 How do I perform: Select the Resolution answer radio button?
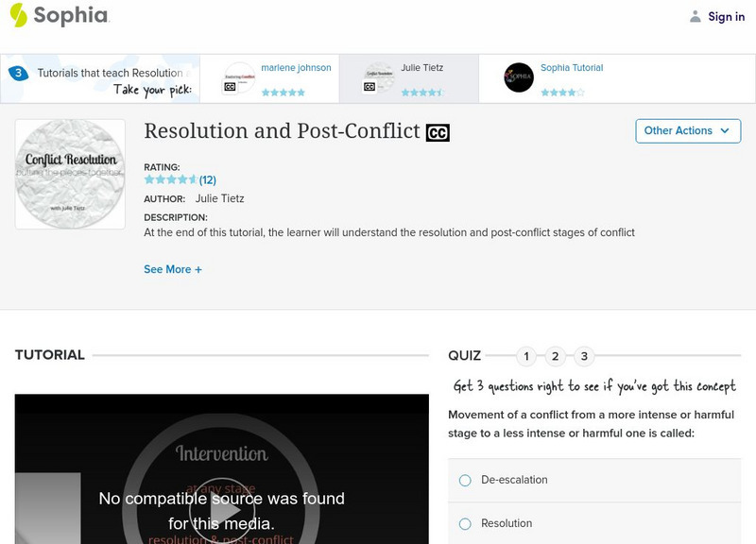click(465, 524)
